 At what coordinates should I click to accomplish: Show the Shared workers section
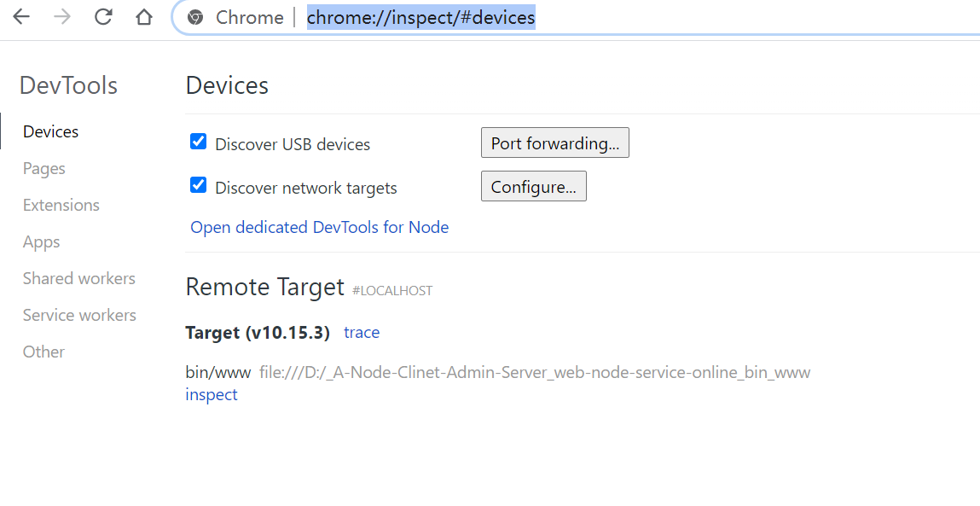[78, 278]
